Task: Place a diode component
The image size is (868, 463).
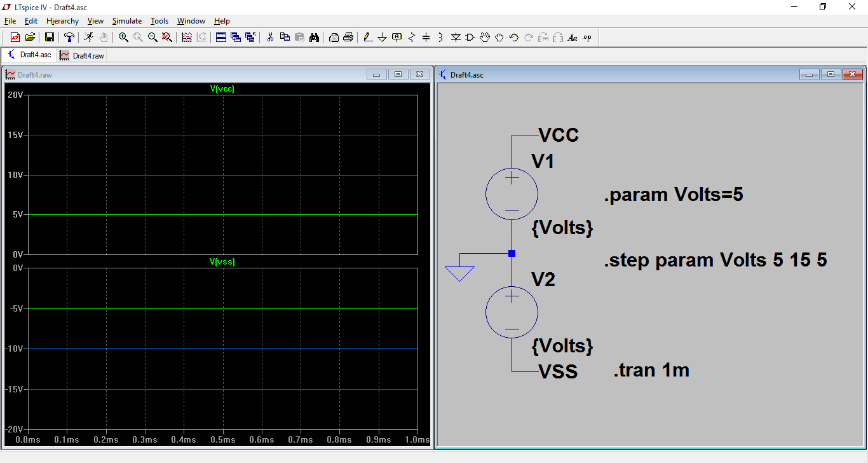Action: pos(456,38)
